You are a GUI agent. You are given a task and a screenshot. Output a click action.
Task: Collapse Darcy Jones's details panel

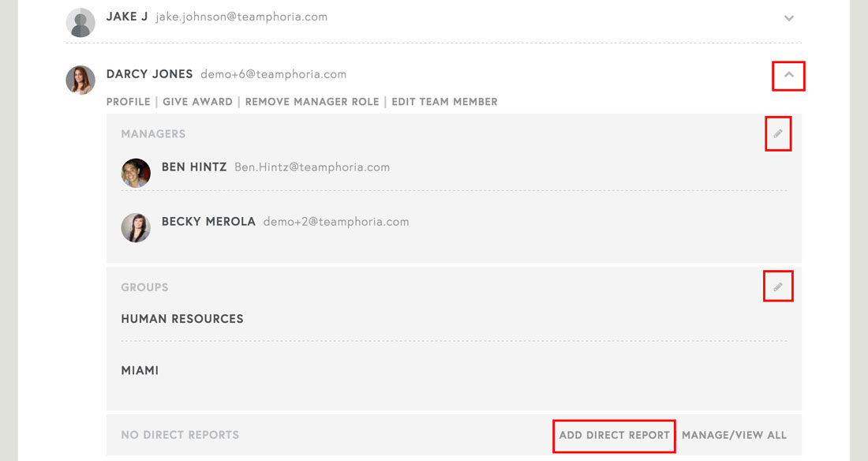coord(788,75)
